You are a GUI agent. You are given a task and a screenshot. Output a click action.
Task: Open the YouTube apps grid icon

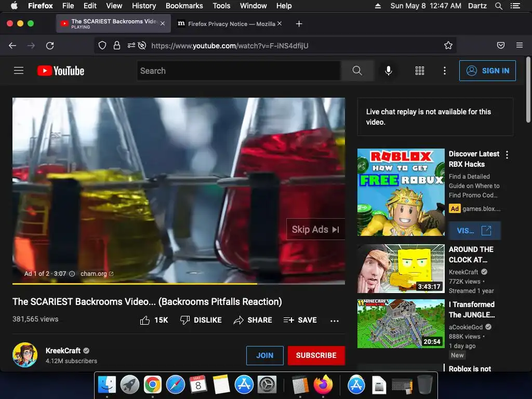(x=420, y=71)
